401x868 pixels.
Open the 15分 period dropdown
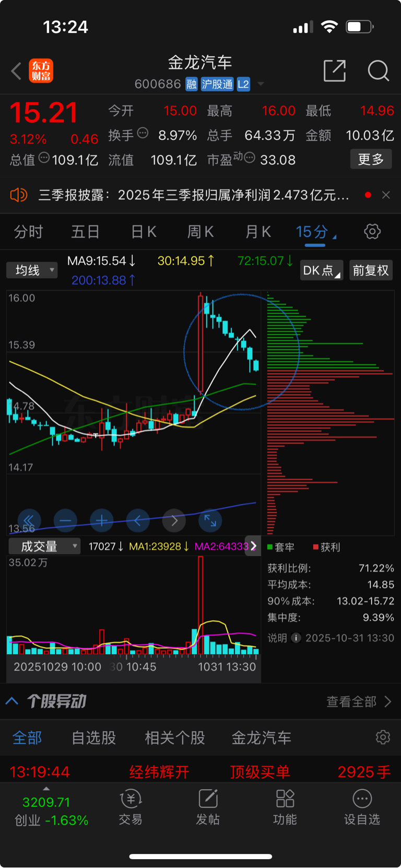pos(315,231)
